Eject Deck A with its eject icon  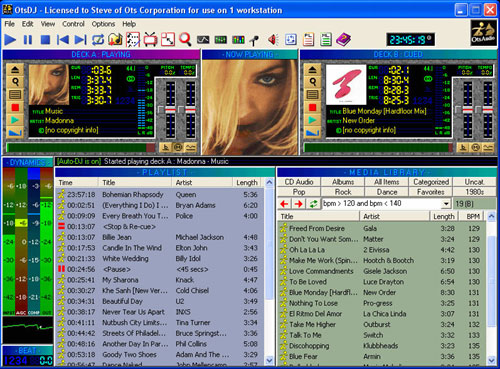[x=15, y=69]
